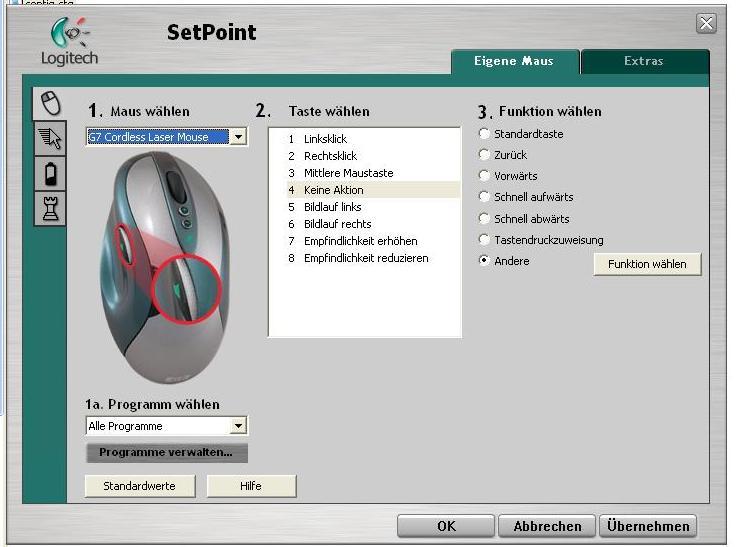Click the Funktion wählen button
This screenshot has height=547, width=737.
pyautogui.click(x=647, y=264)
